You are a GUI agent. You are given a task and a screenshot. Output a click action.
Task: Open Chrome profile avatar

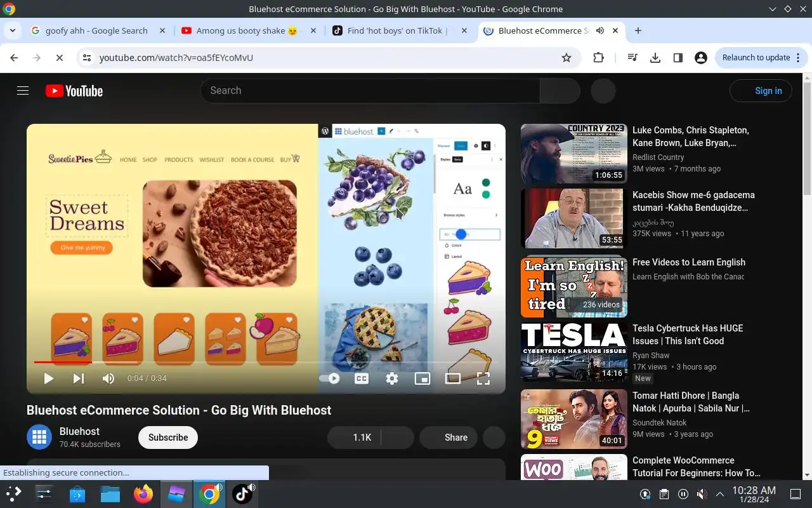tap(701, 57)
